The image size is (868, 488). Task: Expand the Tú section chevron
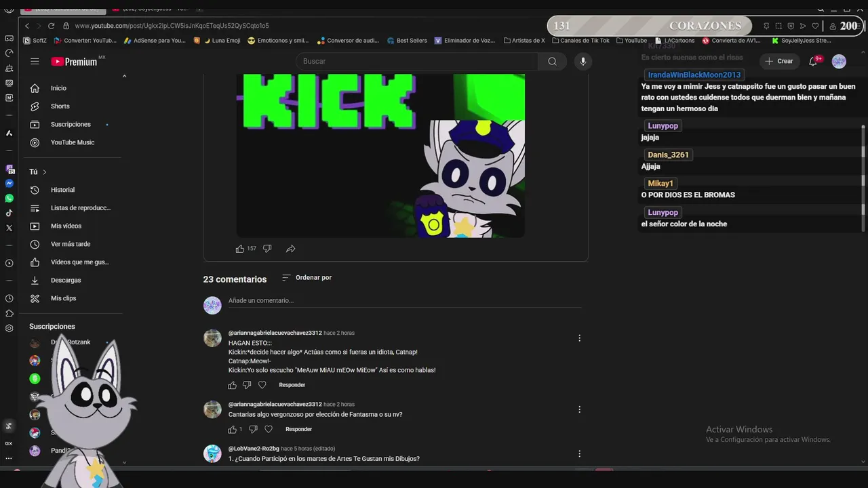[45, 172]
